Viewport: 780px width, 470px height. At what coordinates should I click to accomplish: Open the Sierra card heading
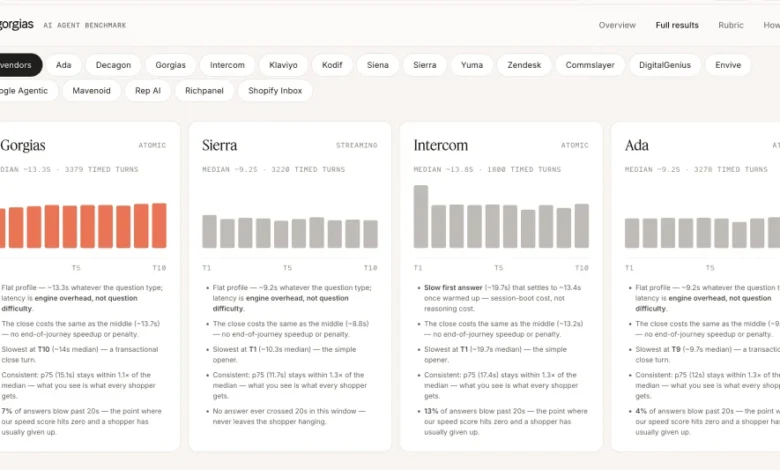[219, 145]
